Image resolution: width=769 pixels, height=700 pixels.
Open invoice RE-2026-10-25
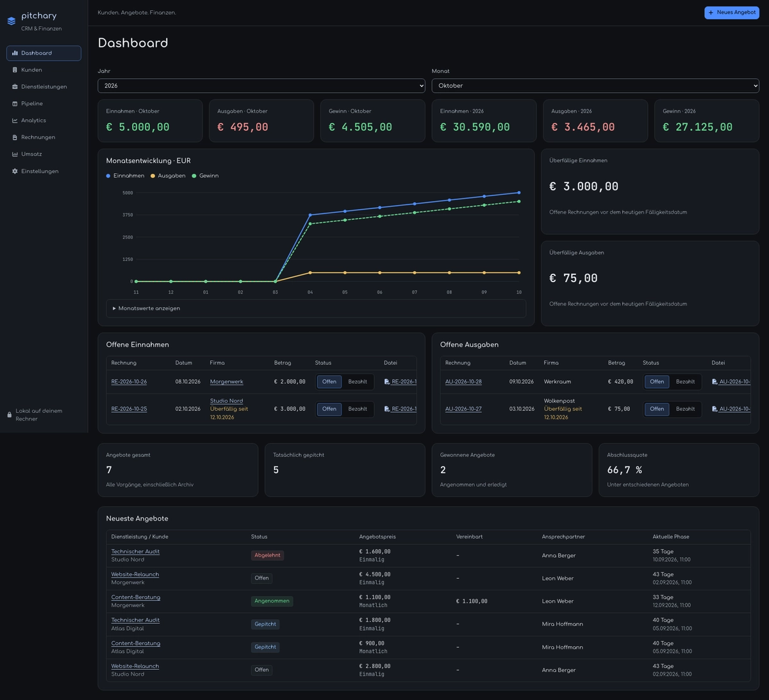[129, 409]
